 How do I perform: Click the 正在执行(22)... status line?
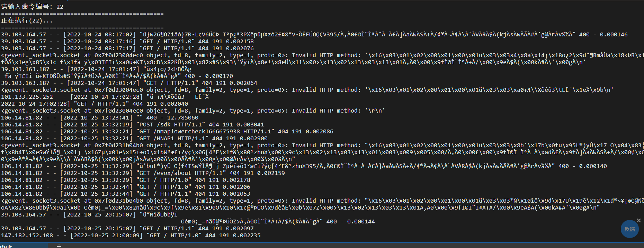tap(27, 20)
